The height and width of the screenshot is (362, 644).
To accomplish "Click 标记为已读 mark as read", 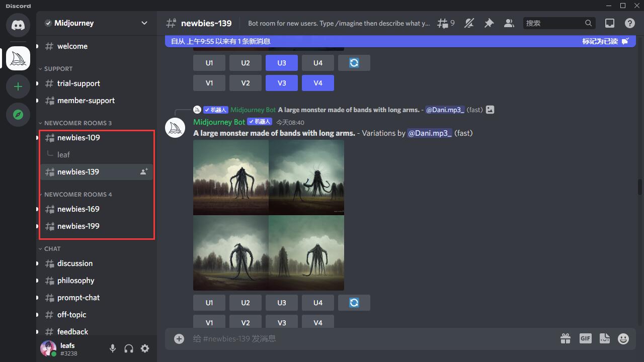I will [605, 41].
